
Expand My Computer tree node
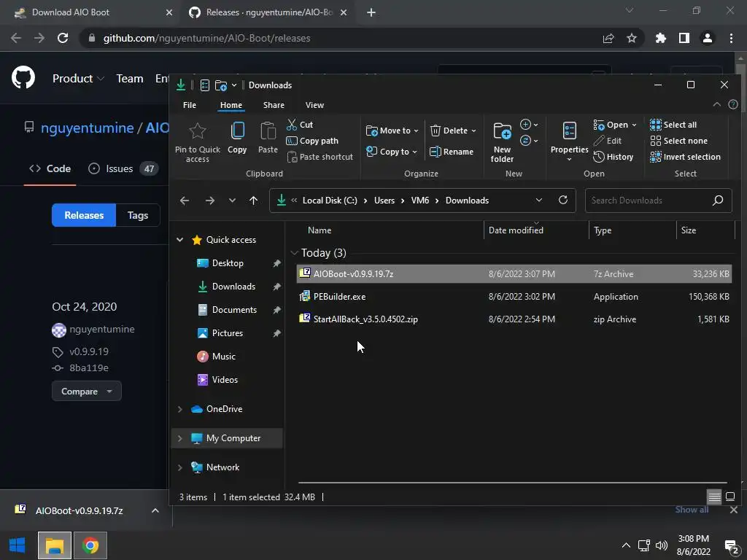(180, 438)
